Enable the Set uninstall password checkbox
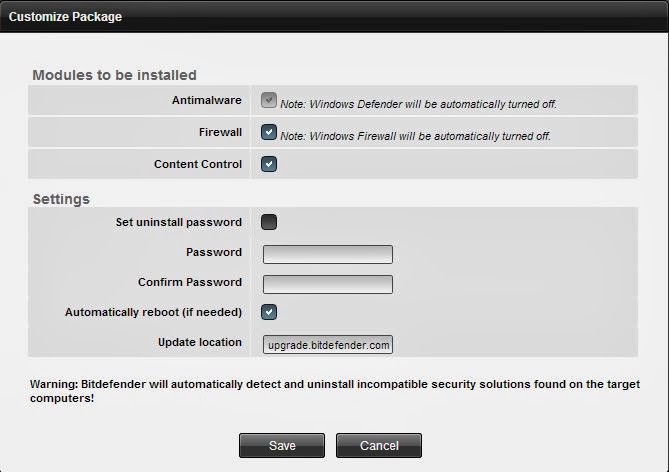The image size is (669, 472). pos(268,222)
